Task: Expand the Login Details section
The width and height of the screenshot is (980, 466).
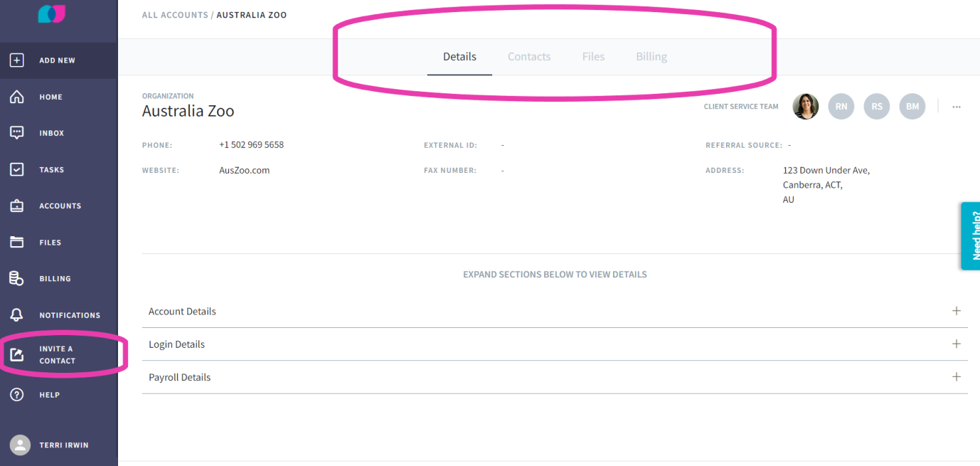Action: (x=957, y=344)
